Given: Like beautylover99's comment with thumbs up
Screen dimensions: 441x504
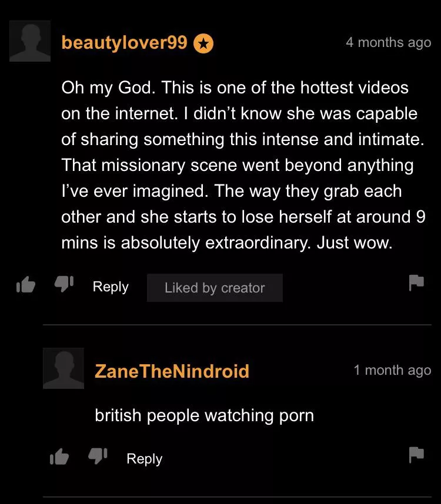Looking at the screenshot, I should coord(26,285).
